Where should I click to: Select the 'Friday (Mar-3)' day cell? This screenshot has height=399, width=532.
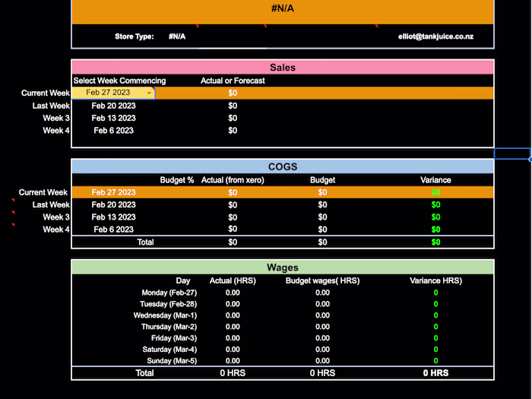tap(174, 338)
